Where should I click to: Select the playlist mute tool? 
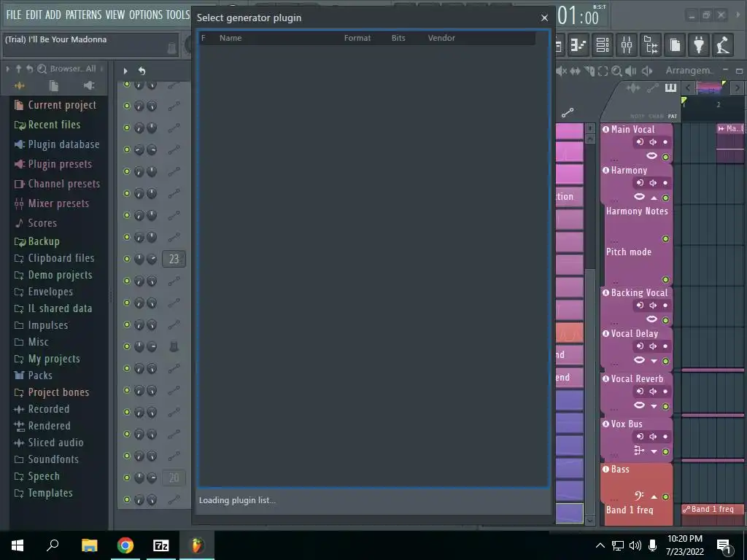tap(561, 71)
